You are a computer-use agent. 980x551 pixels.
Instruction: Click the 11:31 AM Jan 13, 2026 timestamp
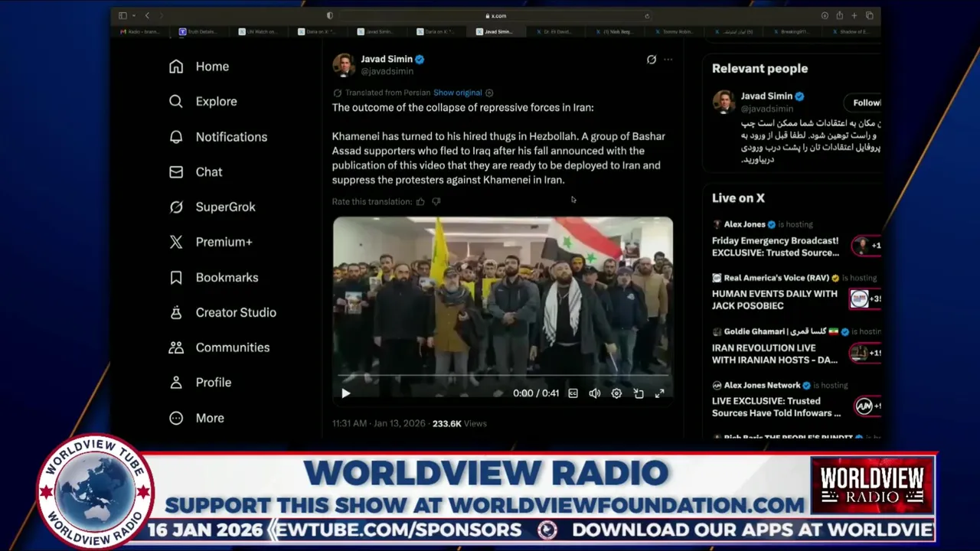pos(378,423)
